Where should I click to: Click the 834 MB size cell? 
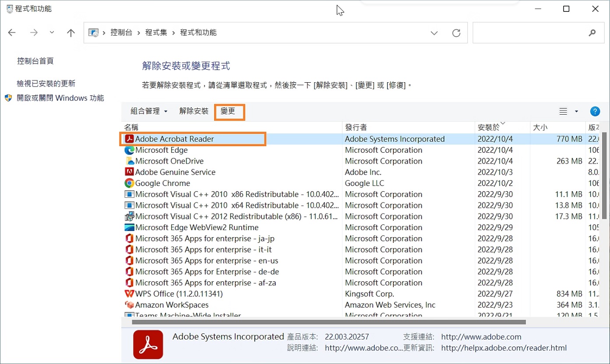pyautogui.click(x=569, y=294)
